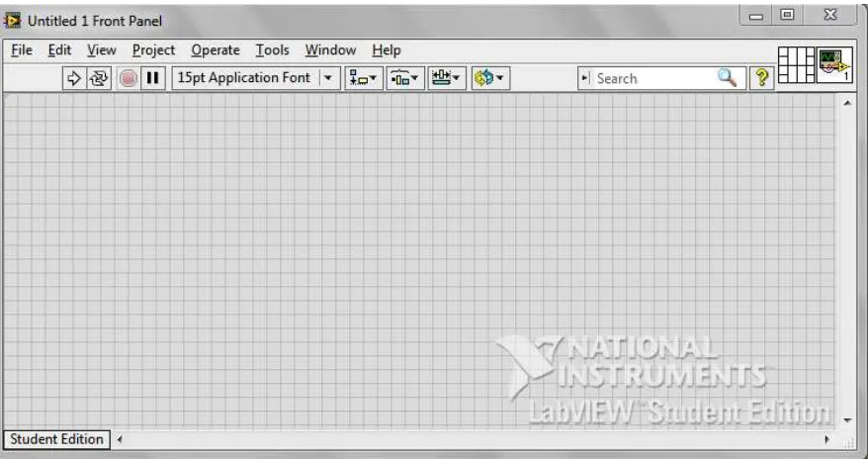Open the File menu
Image resolution: width=868 pixels, height=459 pixels.
(22, 50)
